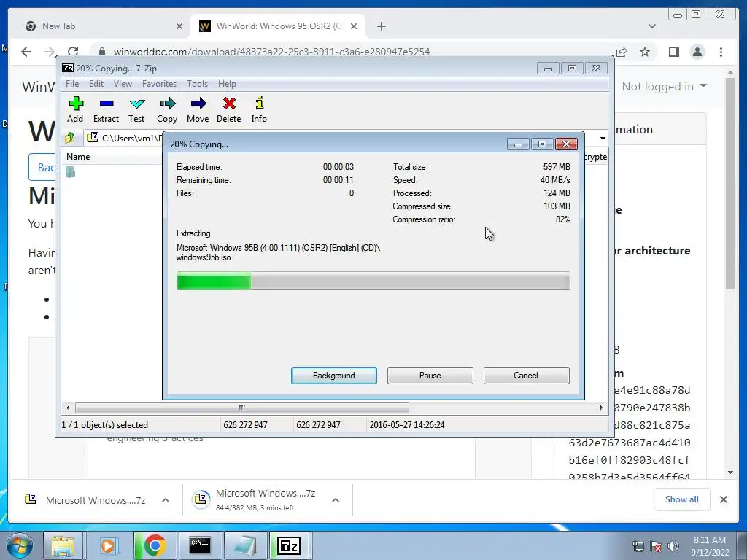Close the WinWorld tab

click(x=354, y=26)
